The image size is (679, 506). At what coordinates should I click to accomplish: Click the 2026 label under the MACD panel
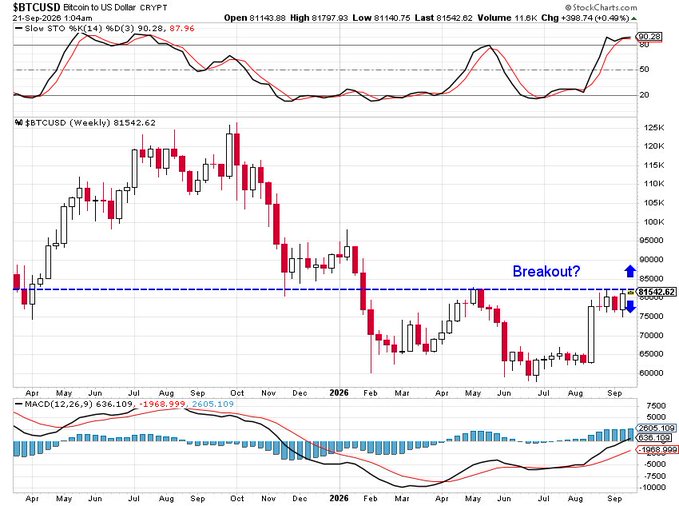click(339, 498)
